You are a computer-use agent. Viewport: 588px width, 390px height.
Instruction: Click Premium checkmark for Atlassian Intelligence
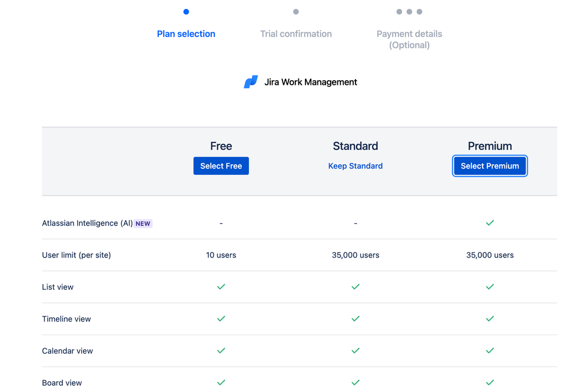490,223
